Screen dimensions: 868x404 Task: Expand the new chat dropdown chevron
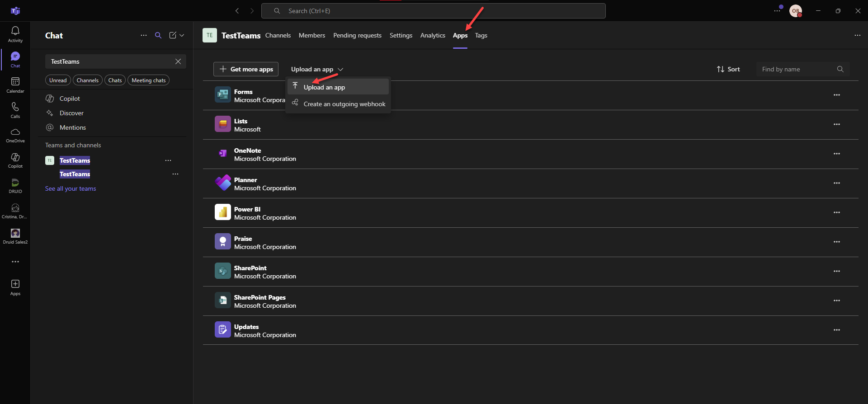click(x=182, y=35)
